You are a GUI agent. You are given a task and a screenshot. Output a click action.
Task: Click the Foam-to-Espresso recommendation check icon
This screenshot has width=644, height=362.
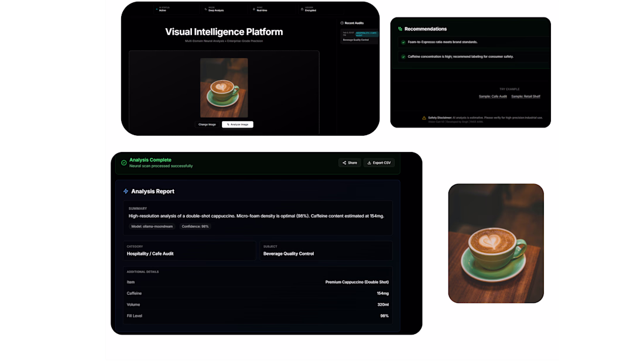click(403, 42)
